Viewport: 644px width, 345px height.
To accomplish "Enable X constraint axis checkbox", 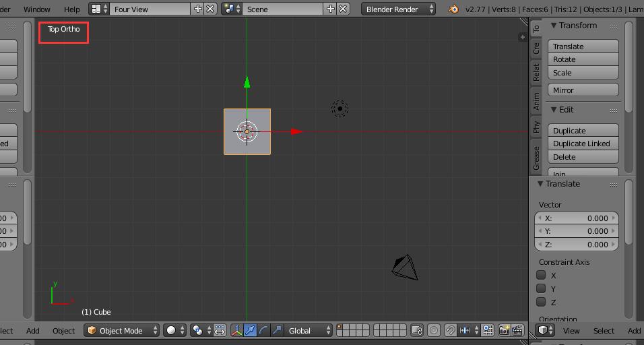I will tap(542, 275).
